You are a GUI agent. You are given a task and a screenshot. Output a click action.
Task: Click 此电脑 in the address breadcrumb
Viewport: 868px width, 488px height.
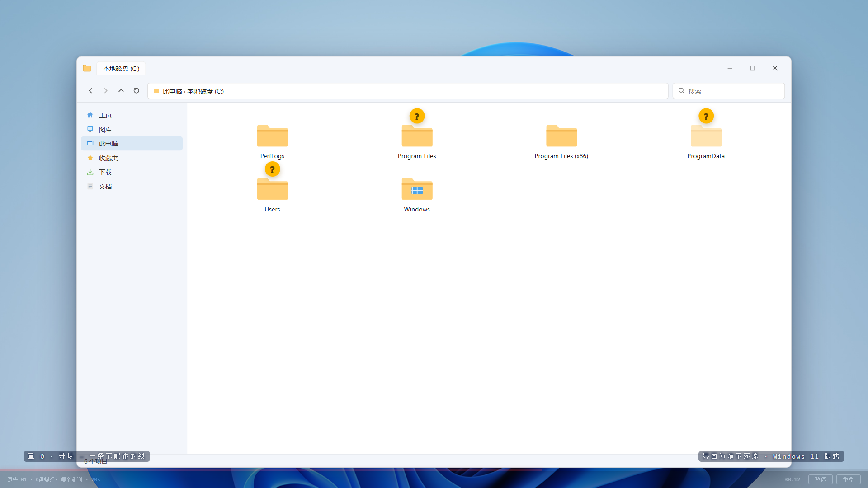point(172,91)
